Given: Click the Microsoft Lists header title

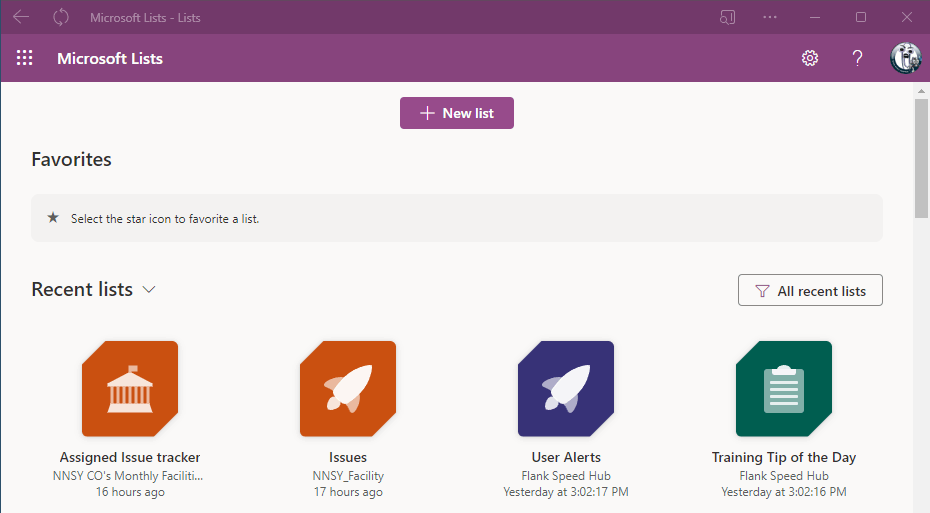Looking at the screenshot, I should [110, 58].
